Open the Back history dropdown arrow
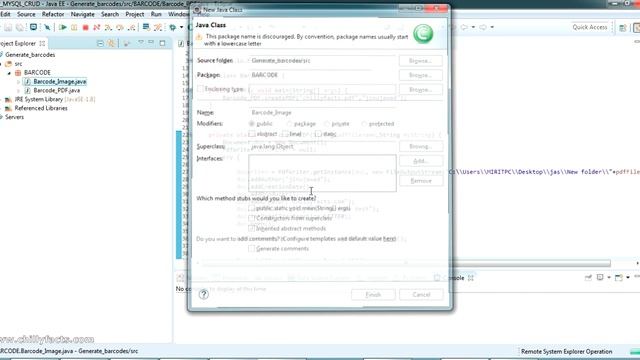 tap(473, 27)
